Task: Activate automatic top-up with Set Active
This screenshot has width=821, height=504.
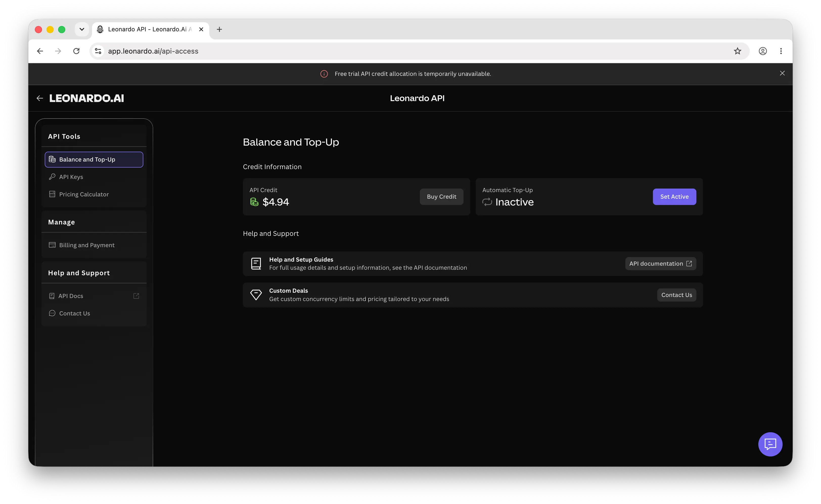Action: pos(674,197)
